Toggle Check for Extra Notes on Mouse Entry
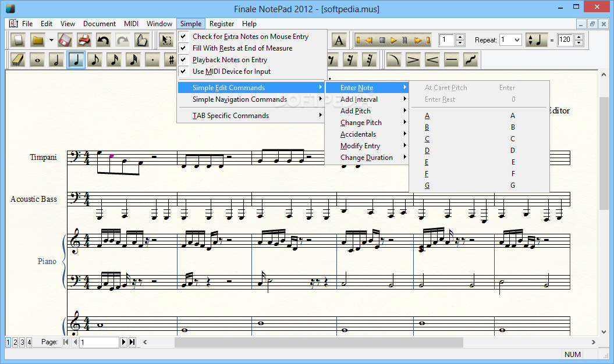This screenshot has width=614, height=364. click(252, 37)
